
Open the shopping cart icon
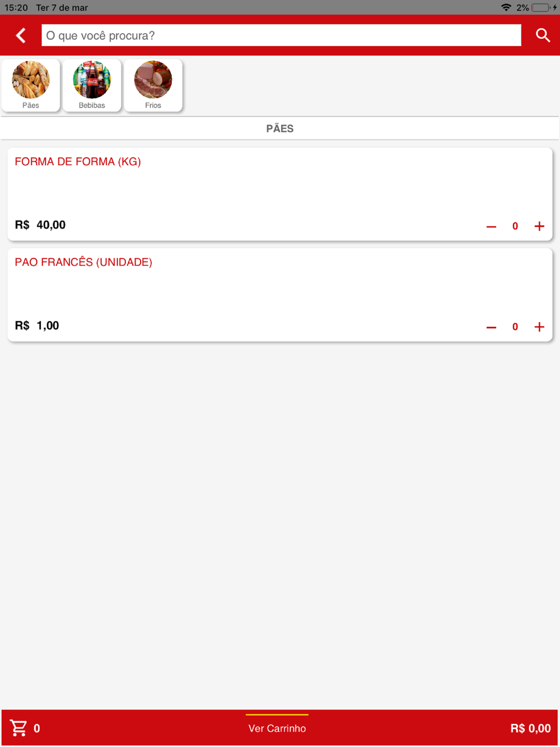(18, 728)
